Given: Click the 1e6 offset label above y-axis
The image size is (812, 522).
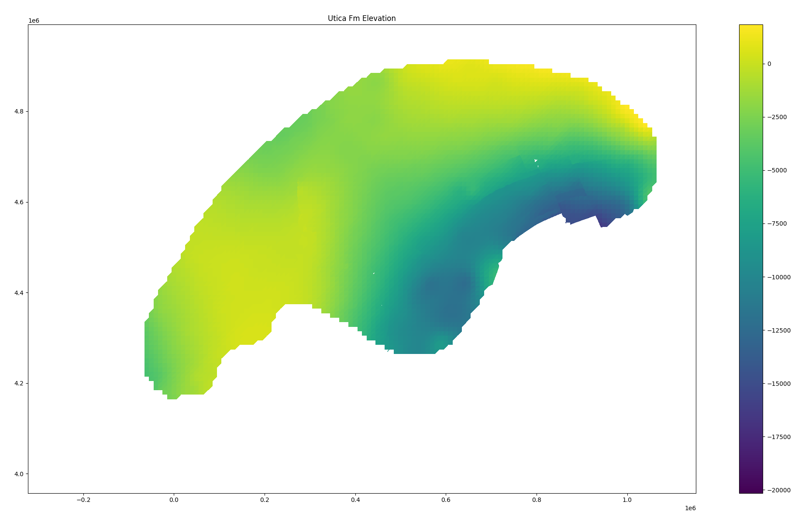Looking at the screenshot, I should pos(34,21).
